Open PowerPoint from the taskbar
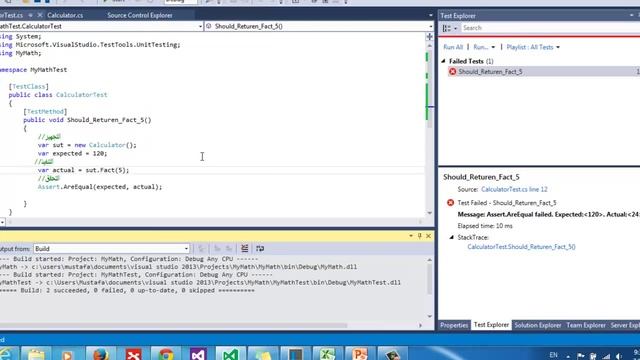Image resolution: width=640 pixels, height=360 pixels. pyautogui.click(x=360, y=354)
